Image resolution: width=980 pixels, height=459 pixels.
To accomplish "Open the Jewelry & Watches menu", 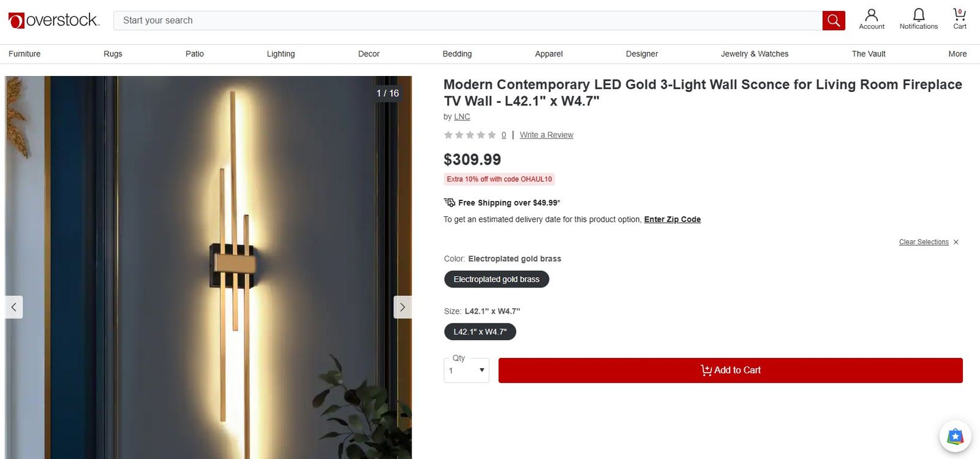I will 754,54.
